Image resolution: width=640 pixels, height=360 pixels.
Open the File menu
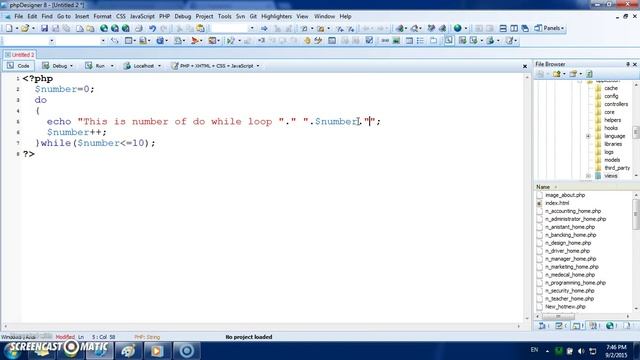point(19,16)
